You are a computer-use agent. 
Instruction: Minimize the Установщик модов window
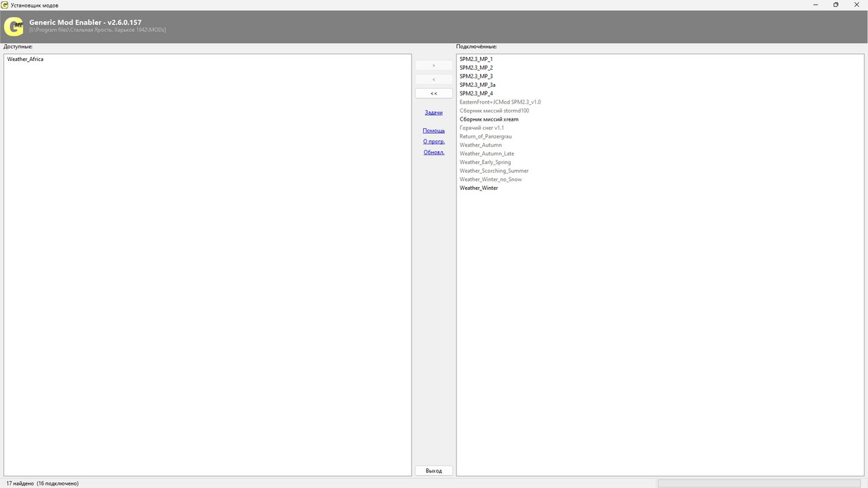pyautogui.click(x=814, y=5)
